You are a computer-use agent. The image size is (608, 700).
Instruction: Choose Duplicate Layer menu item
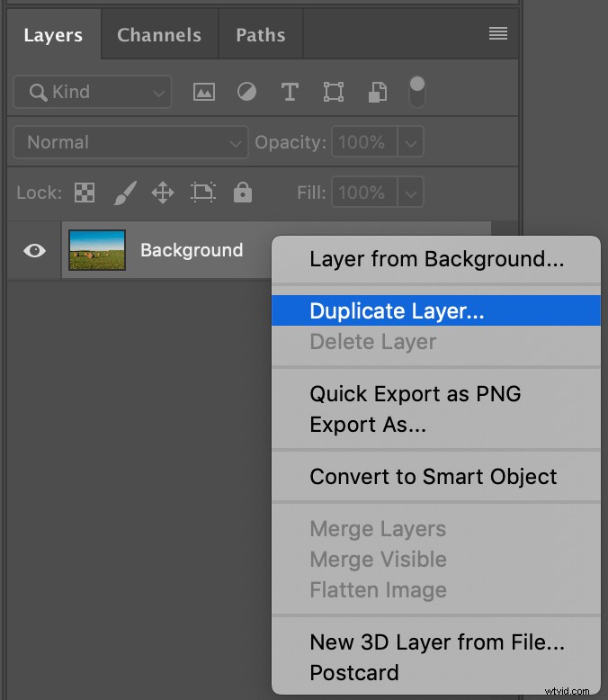coord(436,310)
